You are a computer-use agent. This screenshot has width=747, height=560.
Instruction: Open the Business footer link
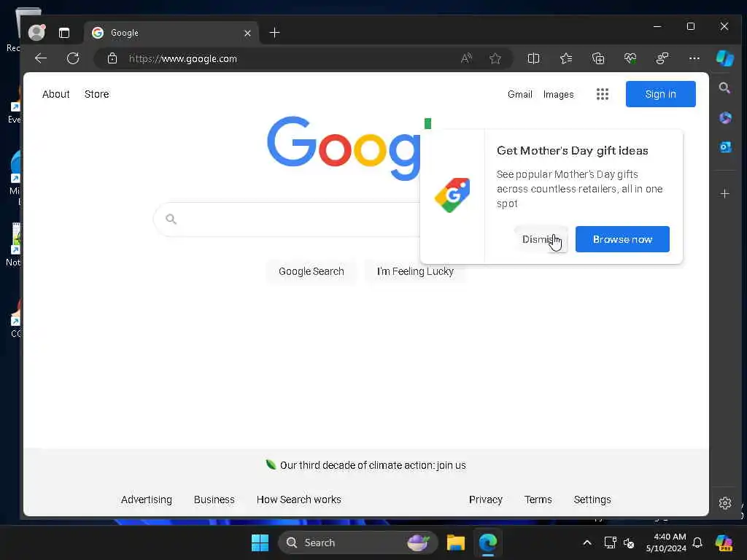(214, 499)
